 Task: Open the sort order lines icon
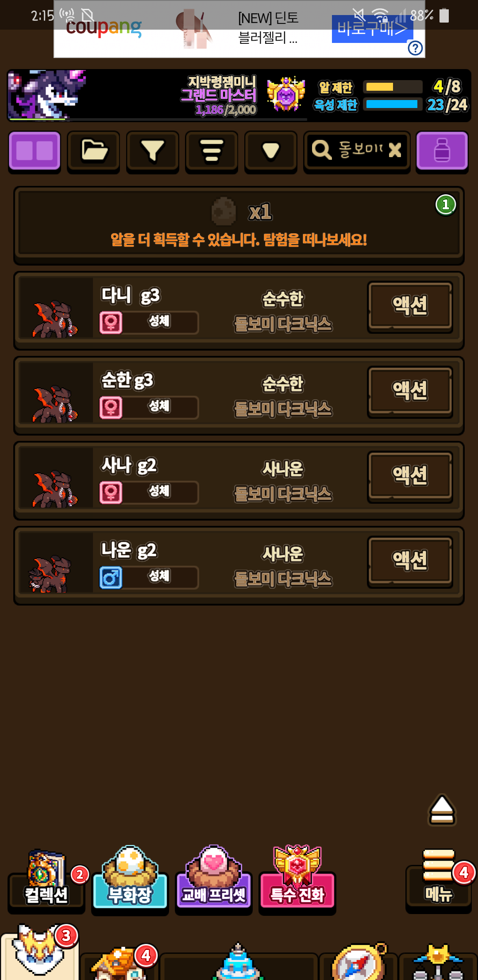(x=212, y=151)
